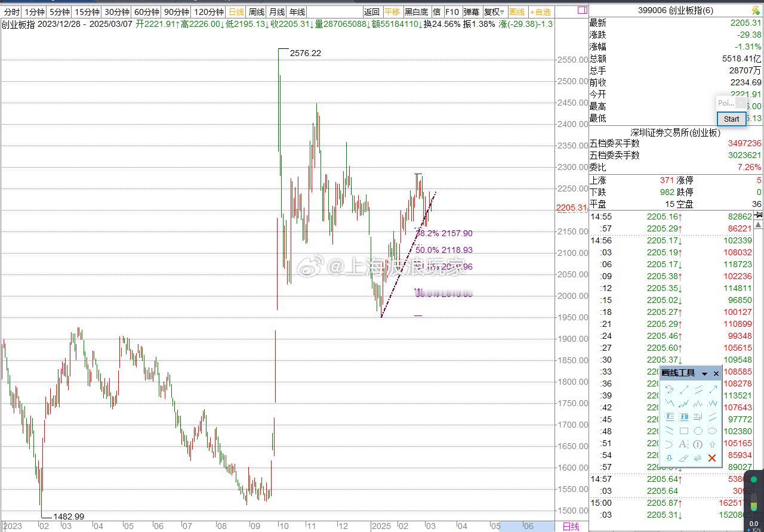The image size is (764, 532).
Task: Click the red X delete drawings icon
Action: click(x=712, y=457)
